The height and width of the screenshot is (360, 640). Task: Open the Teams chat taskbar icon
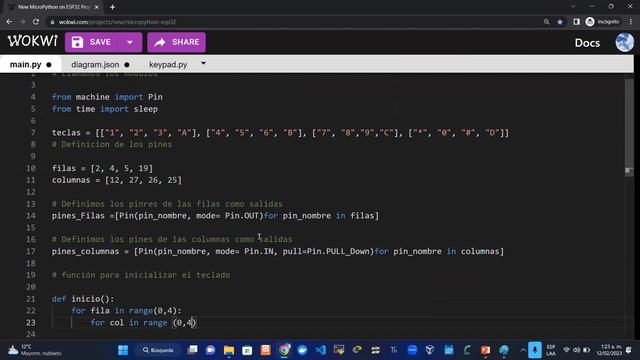pyautogui.click(x=210, y=350)
